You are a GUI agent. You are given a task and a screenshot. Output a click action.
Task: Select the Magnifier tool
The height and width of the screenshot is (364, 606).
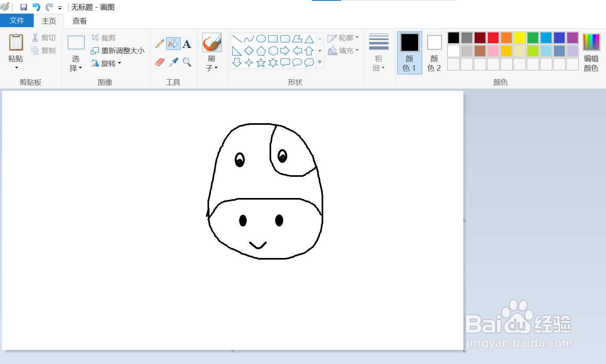click(x=187, y=62)
